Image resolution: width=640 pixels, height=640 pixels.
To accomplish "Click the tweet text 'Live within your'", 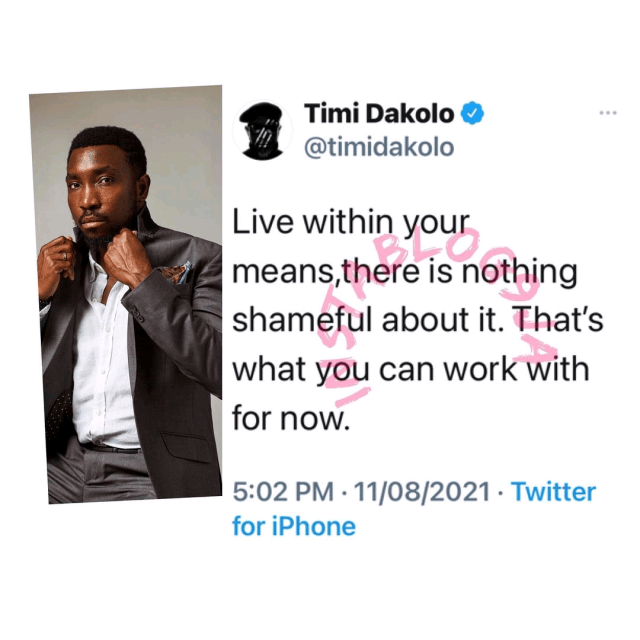I will (351, 224).
